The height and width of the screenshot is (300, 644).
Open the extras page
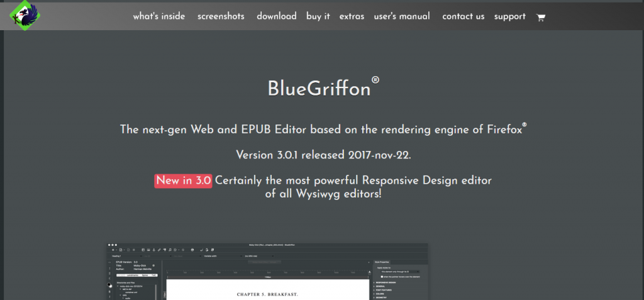(352, 16)
